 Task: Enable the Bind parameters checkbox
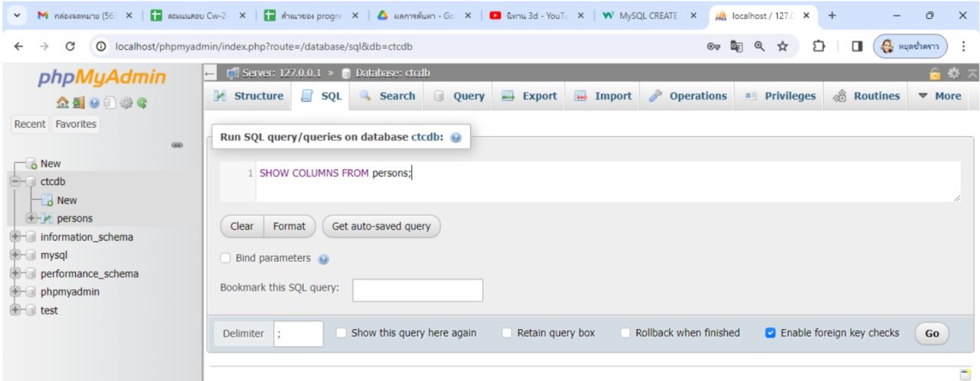[x=226, y=259]
